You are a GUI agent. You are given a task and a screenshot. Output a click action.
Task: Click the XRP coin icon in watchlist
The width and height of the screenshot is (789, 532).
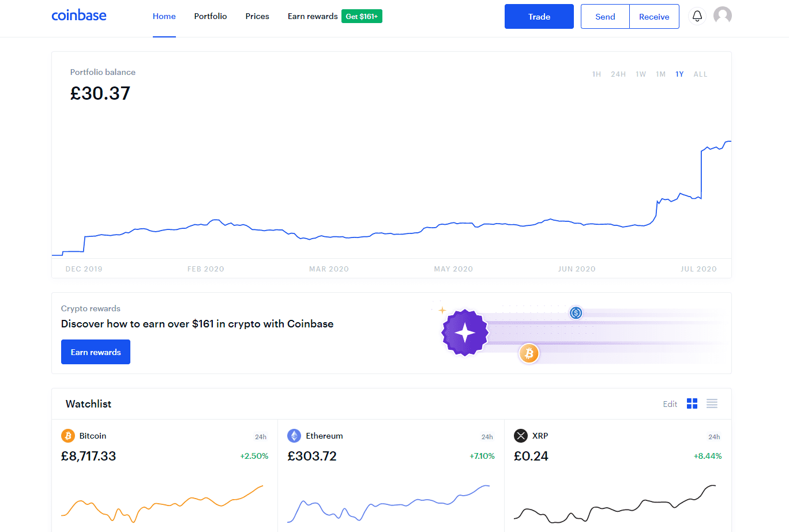[521, 436]
